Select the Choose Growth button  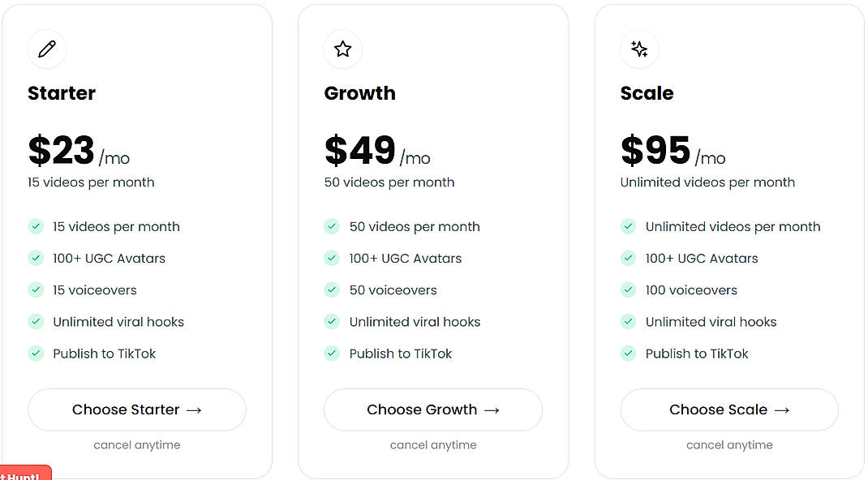(432, 409)
